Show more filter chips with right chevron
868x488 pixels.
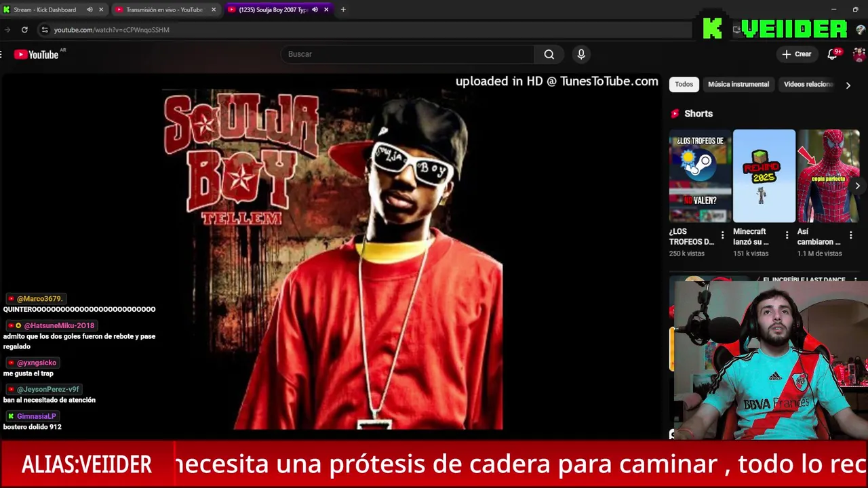[848, 85]
